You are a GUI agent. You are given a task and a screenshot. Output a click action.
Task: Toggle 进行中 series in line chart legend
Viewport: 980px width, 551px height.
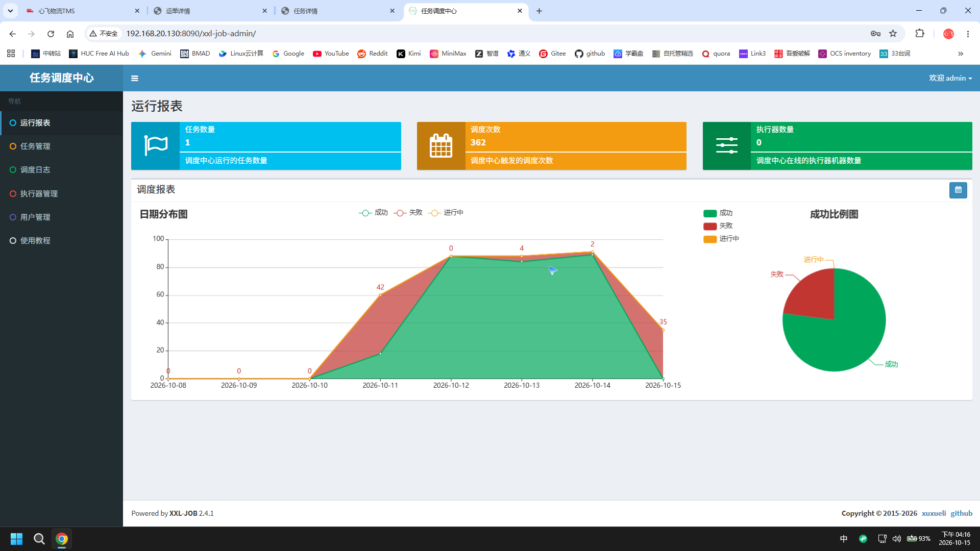(x=446, y=213)
